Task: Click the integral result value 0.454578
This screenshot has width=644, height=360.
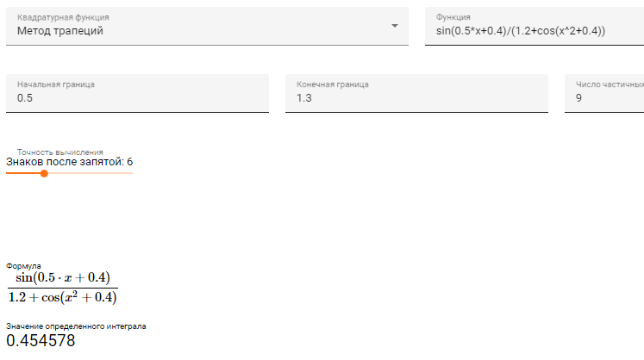Action: pyautogui.click(x=41, y=341)
